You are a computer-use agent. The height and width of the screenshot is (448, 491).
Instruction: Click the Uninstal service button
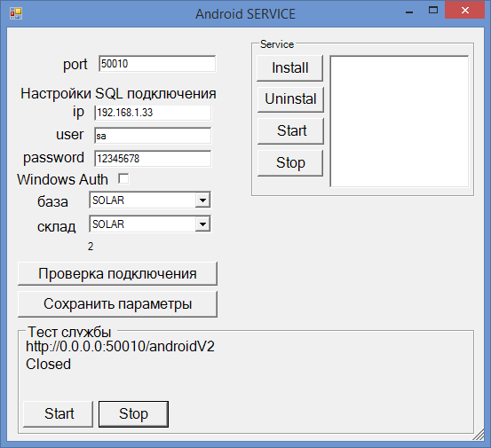(290, 99)
